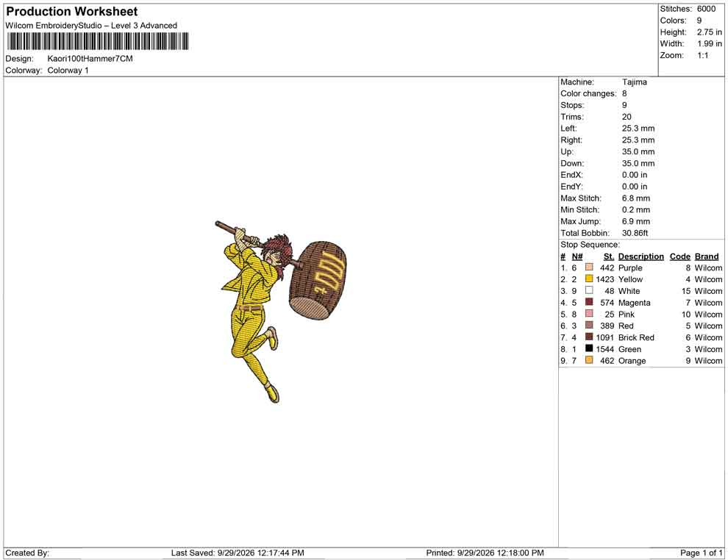Click the Max Jump value '6.9 mm'
The width and height of the screenshot is (728, 560).
coord(636,221)
